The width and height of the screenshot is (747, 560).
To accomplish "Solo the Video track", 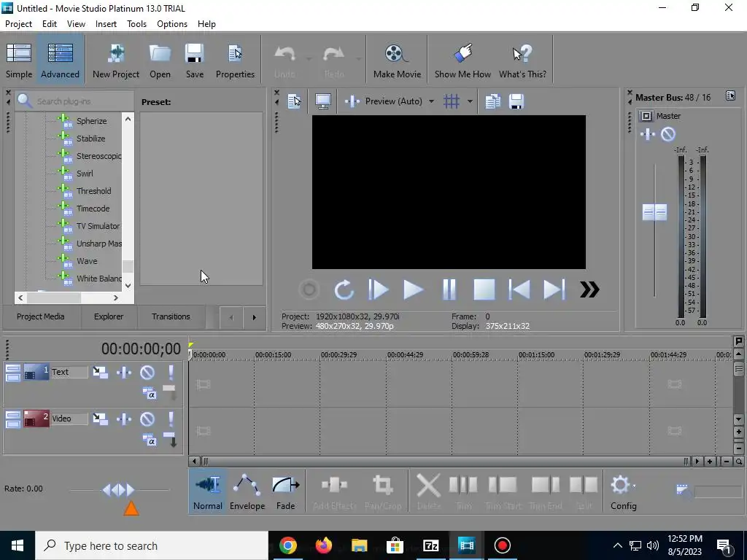I will point(171,419).
